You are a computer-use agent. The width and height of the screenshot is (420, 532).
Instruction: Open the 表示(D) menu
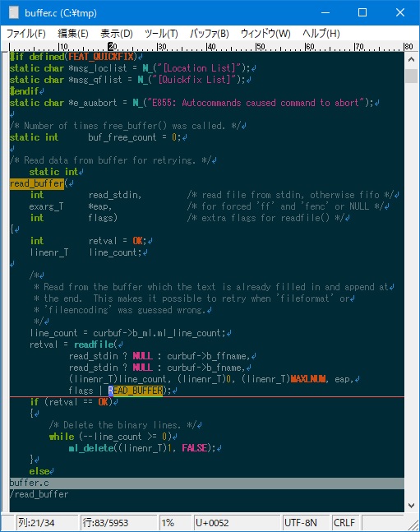(x=117, y=33)
